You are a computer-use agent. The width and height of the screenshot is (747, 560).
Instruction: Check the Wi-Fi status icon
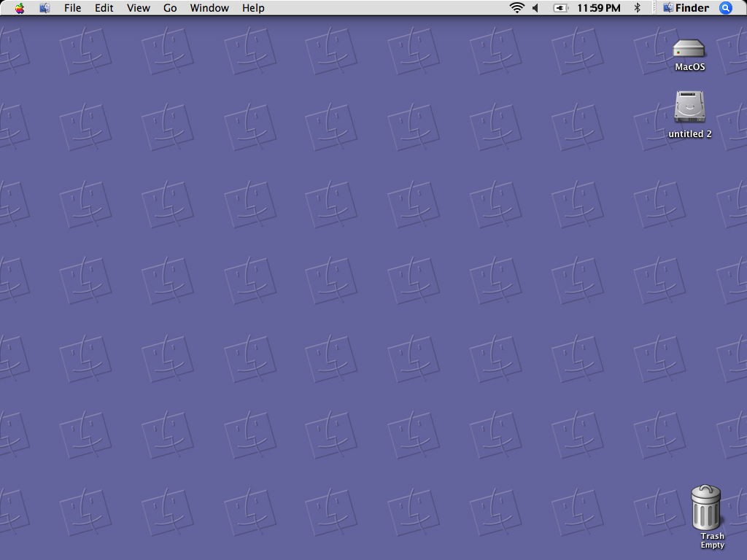[517, 7]
